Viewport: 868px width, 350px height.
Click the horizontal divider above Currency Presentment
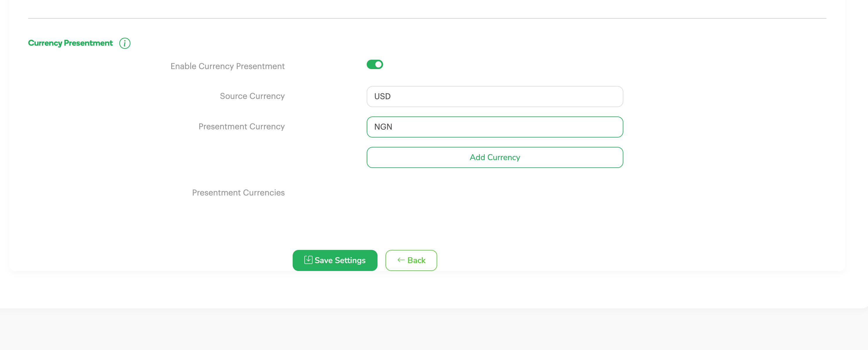pyautogui.click(x=427, y=18)
